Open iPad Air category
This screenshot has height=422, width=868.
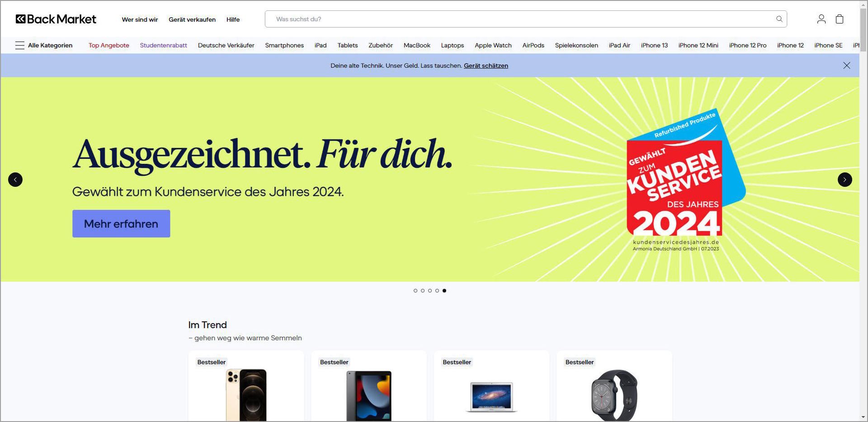click(619, 45)
